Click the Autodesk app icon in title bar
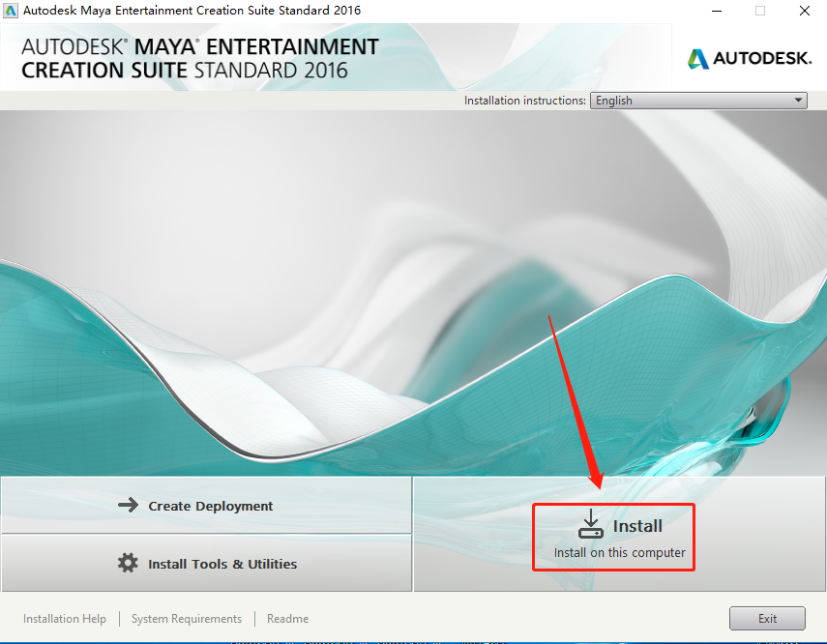This screenshot has height=644, width=827. (x=10, y=10)
